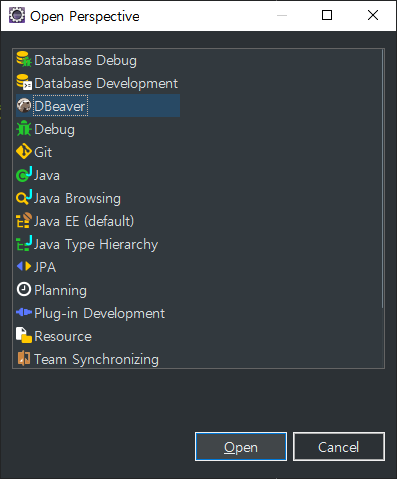Choose the 'Planning' perspective

[60, 291]
